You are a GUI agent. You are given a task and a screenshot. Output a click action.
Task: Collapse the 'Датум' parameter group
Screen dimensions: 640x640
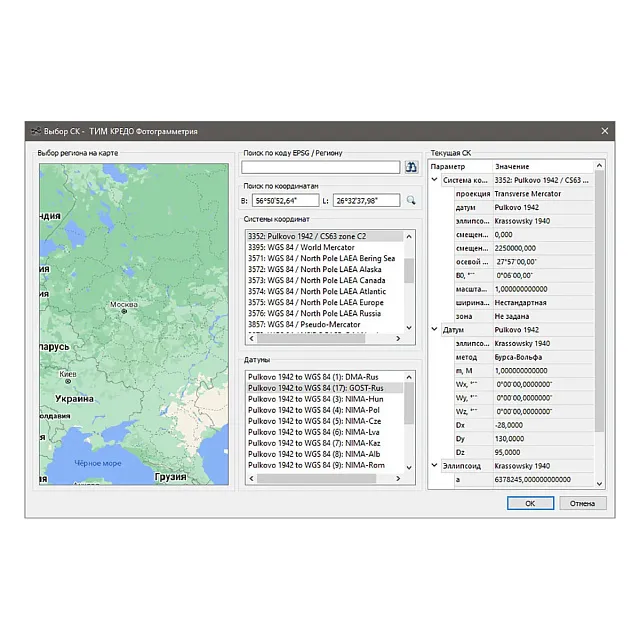pyautogui.click(x=435, y=329)
